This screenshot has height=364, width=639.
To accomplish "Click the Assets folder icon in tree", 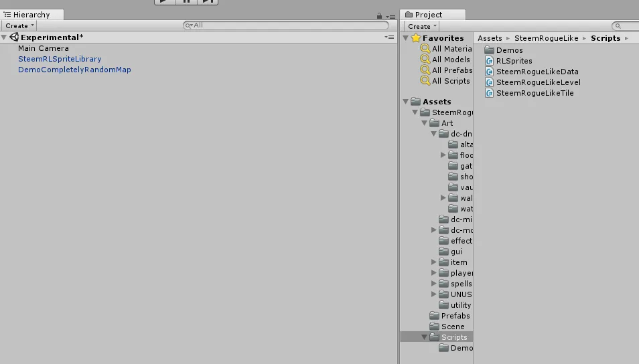I will pyautogui.click(x=416, y=101).
